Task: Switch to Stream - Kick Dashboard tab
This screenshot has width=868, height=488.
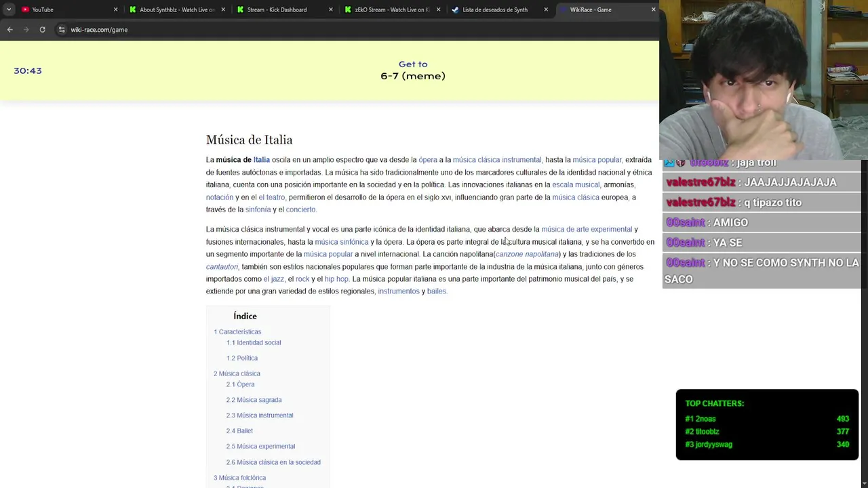Action: (285, 9)
